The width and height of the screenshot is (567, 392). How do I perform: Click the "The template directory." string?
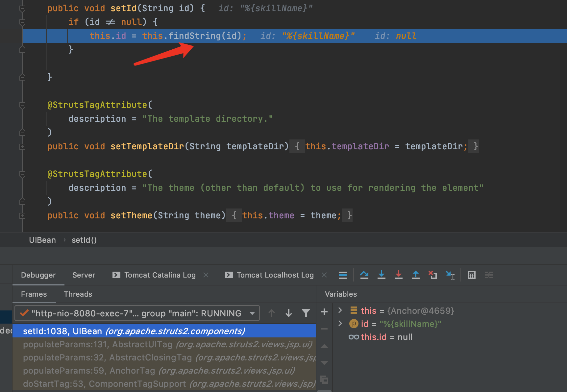pos(208,119)
